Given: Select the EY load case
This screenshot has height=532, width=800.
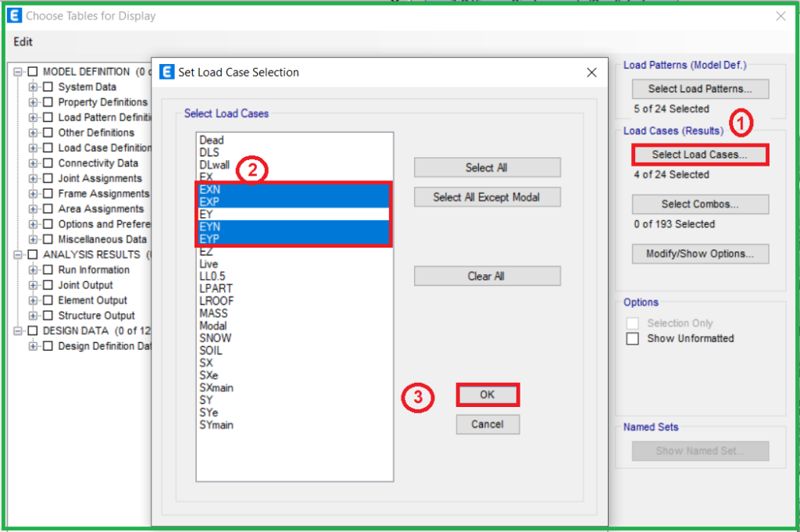Looking at the screenshot, I should 295,214.
